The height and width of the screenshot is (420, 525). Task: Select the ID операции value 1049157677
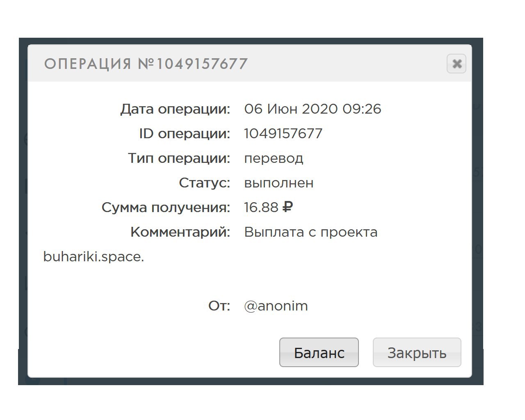click(283, 134)
